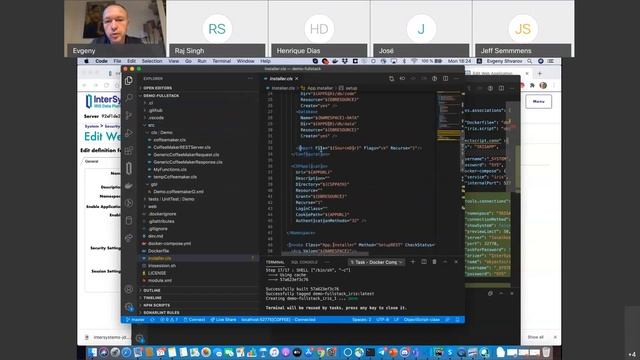Select the TERMINAL panel tab

(275, 262)
